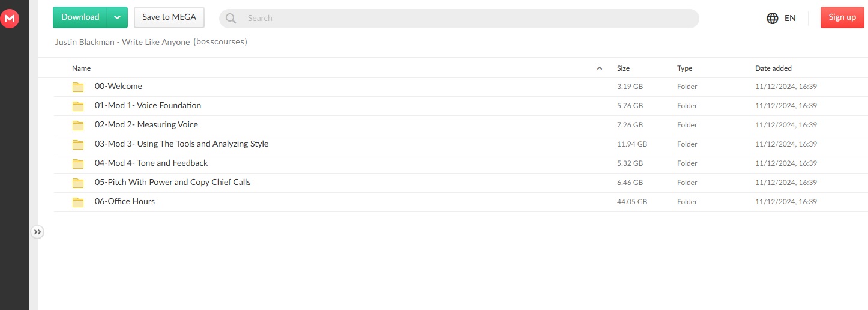Click the 02-Mod 2 Measuring Voice folder icon
868x310 pixels.
[x=78, y=125]
